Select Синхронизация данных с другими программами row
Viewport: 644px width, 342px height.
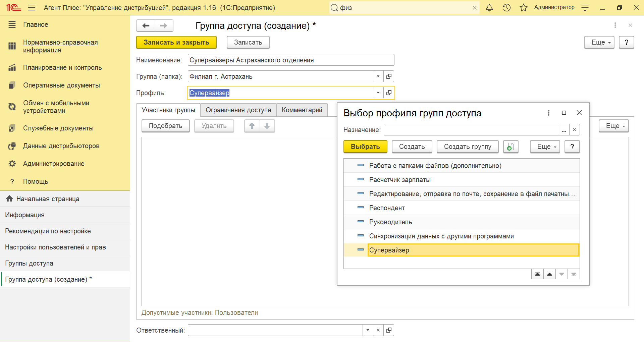point(462,236)
